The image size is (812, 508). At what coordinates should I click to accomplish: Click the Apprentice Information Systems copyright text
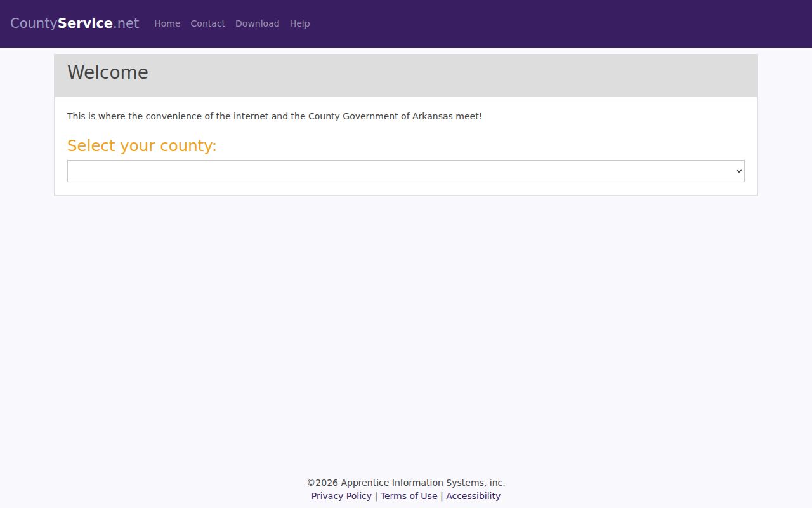[x=406, y=483]
